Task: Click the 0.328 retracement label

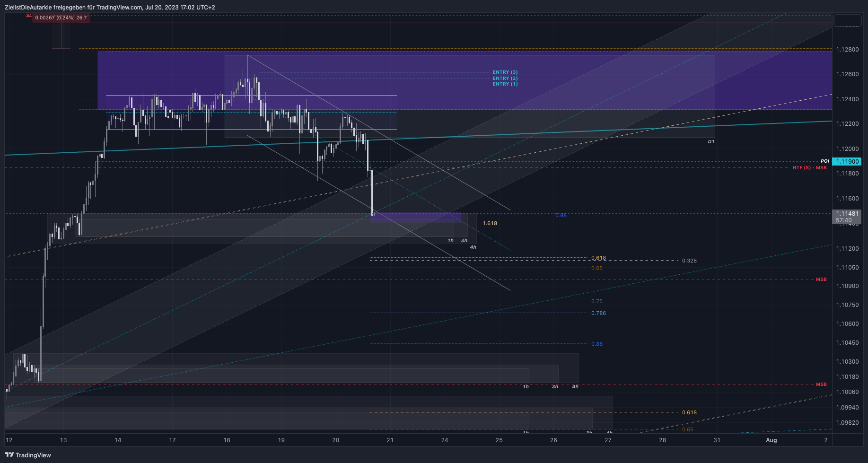Action: pos(689,261)
